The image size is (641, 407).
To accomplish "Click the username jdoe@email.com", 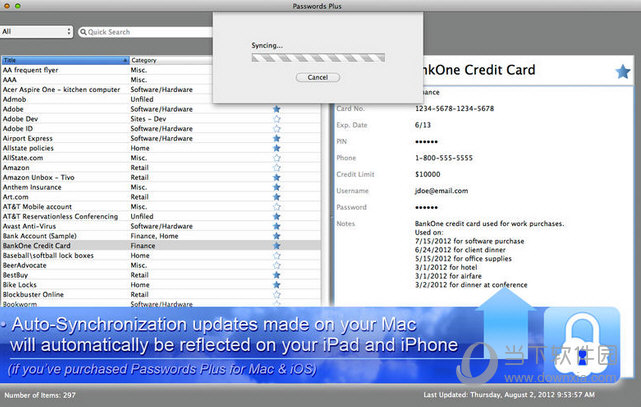I will [x=441, y=191].
